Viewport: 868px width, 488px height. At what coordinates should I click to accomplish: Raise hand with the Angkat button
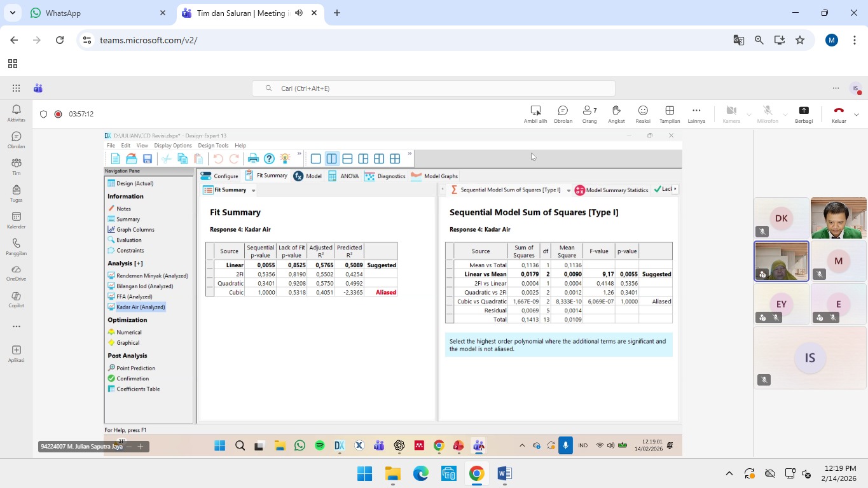616,113
